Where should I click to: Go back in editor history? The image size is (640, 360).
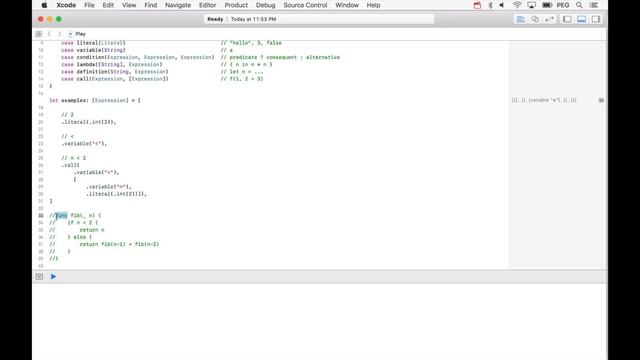click(x=49, y=34)
